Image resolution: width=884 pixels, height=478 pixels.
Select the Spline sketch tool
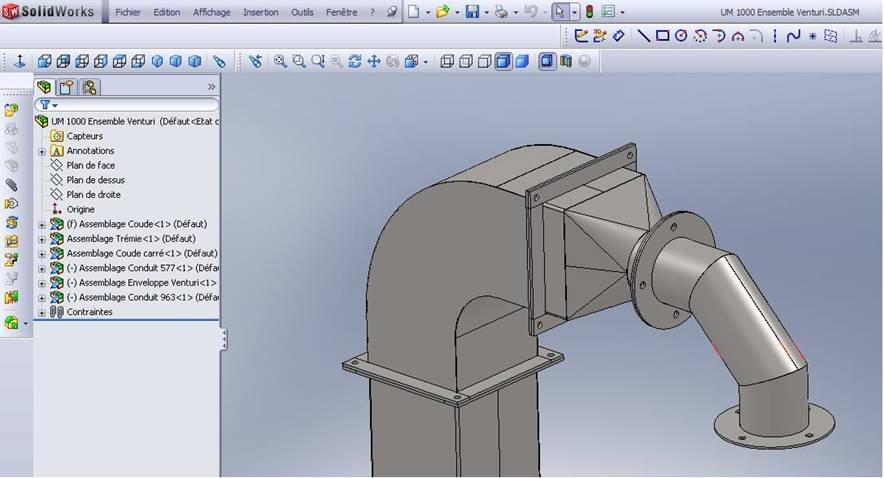pyautogui.click(x=793, y=36)
